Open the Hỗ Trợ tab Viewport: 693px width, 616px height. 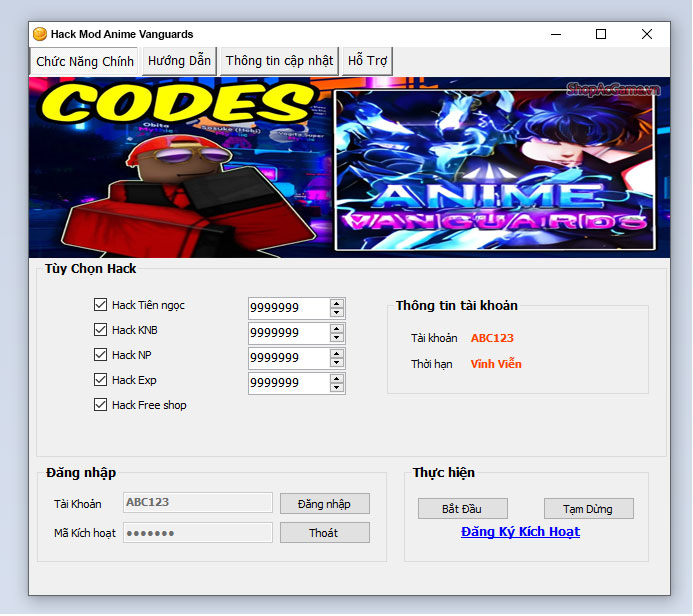click(367, 61)
